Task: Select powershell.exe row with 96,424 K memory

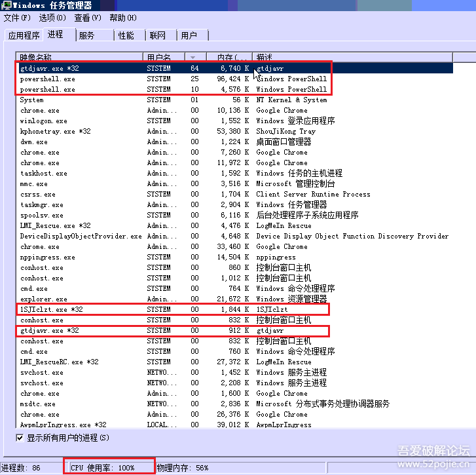Action: (234, 79)
